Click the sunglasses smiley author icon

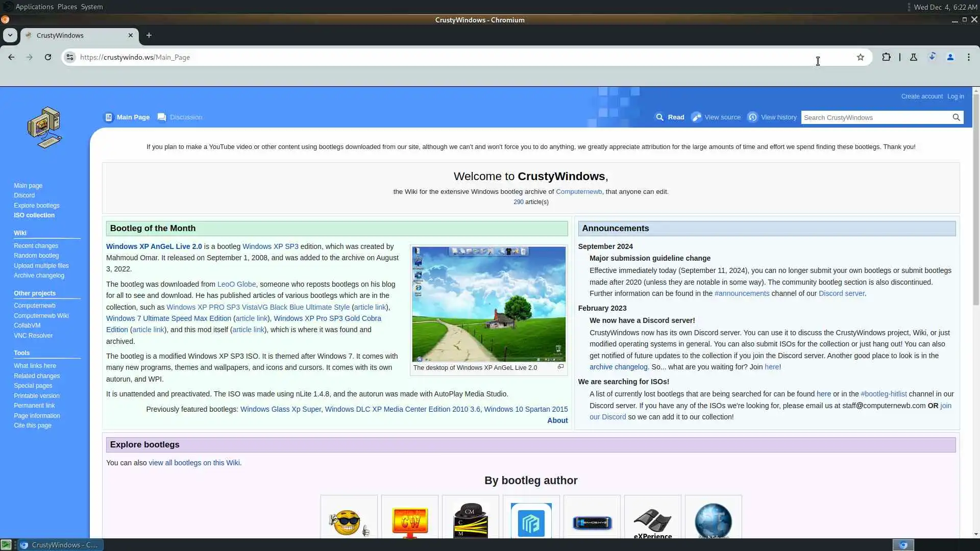(349, 521)
